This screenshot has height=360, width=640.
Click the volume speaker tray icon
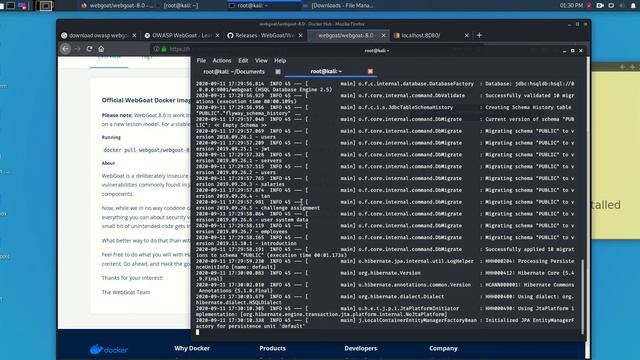click(622, 6)
